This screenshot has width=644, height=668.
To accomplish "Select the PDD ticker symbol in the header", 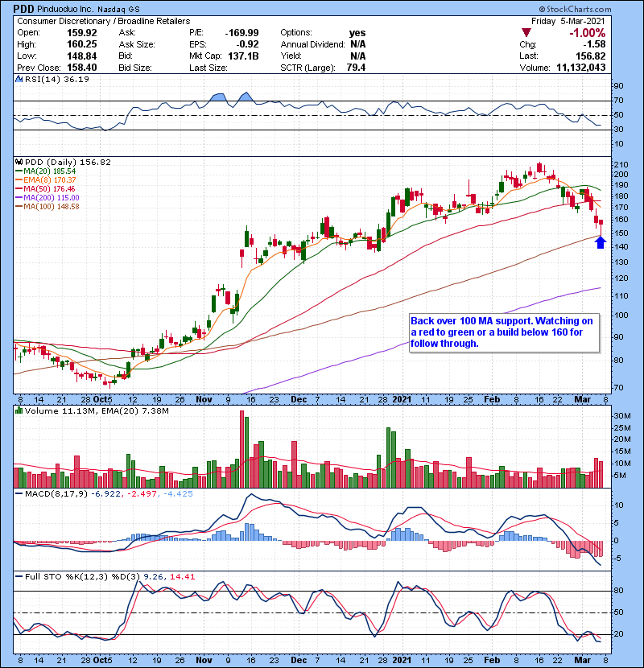I will (x=24, y=9).
